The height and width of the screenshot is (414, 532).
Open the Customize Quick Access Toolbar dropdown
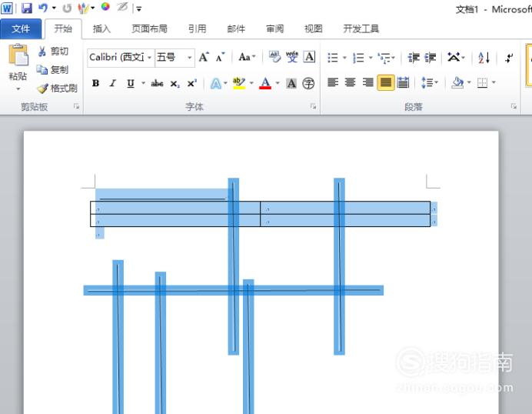tap(138, 8)
